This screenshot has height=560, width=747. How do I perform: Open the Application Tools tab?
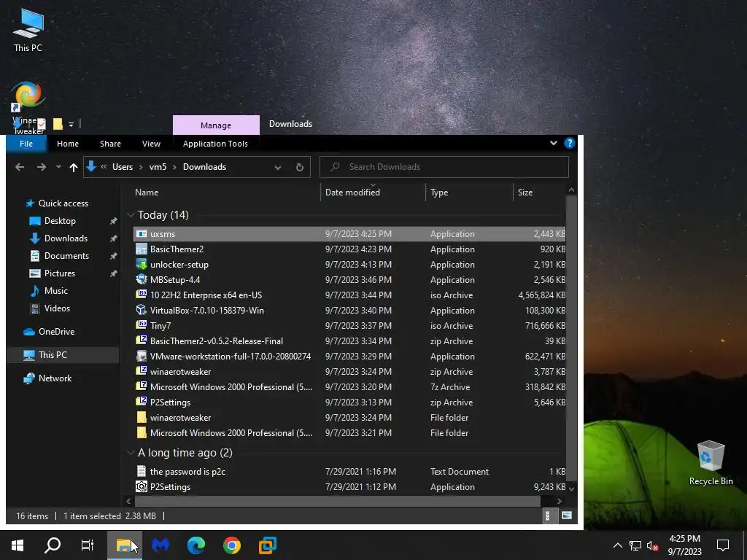(215, 144)
